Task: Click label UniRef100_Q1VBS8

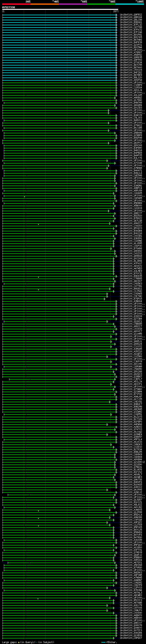Action: [x=131, y=635]
